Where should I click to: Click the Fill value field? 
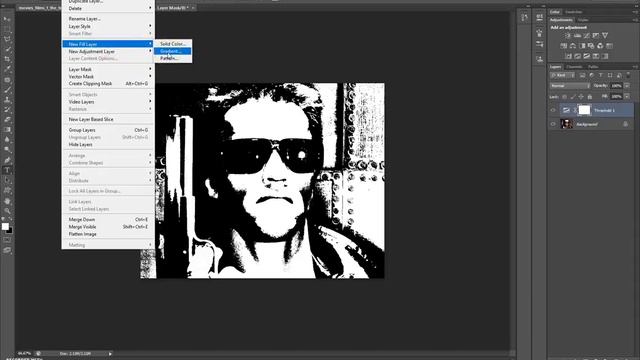(616, 96)
